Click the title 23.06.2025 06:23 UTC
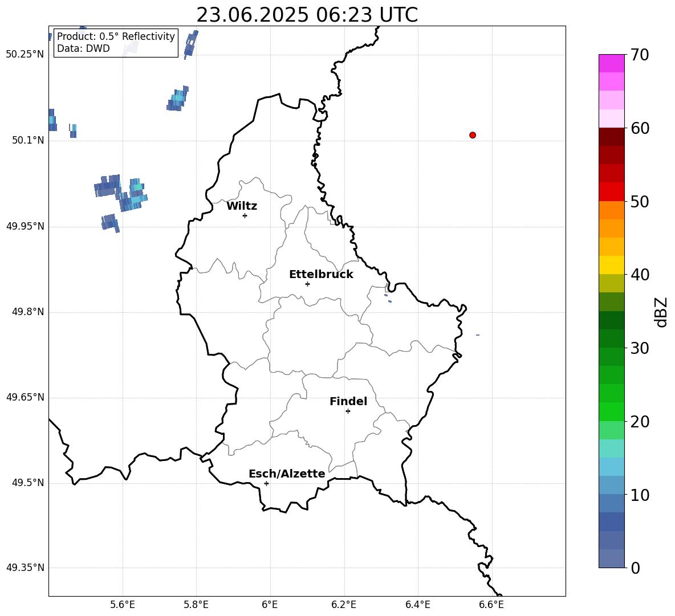The width and height of the screenshot is (675, 616). tap(307, 15)
